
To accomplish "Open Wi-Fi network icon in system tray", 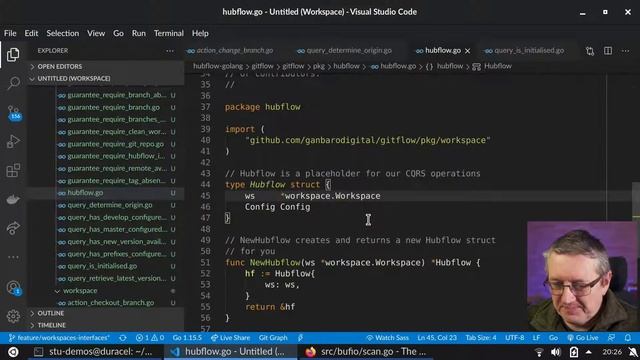I will pos(539,352).
